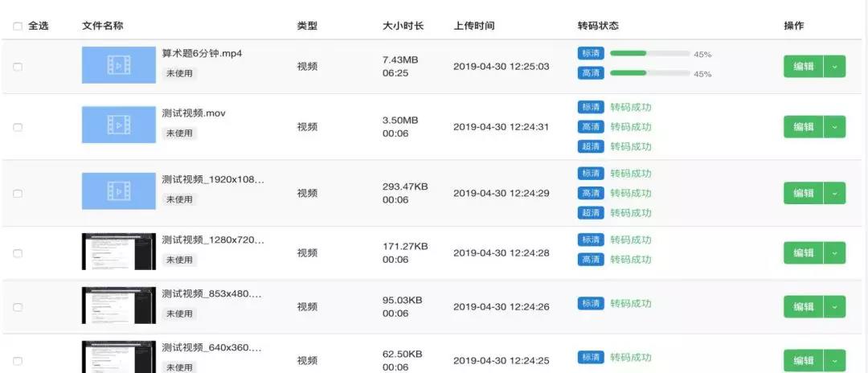
Task: Click the 上传时间 column header
Action: [x=474, y=26]
